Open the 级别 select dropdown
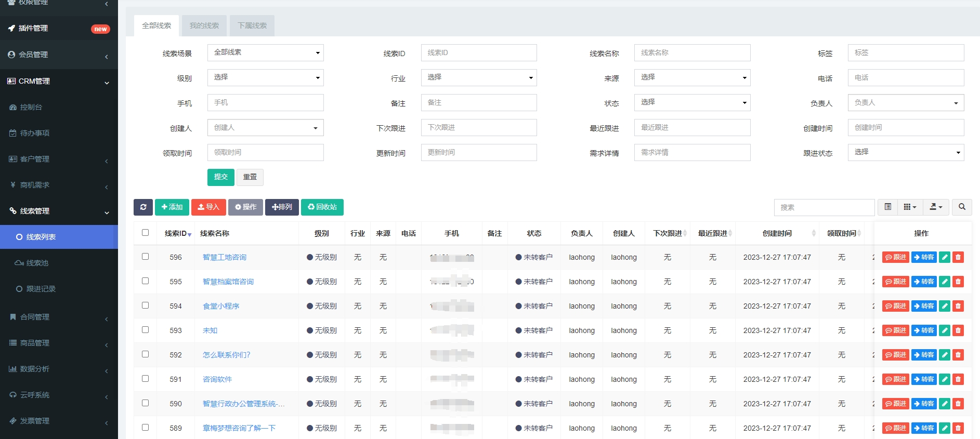This screenshot has height=439, width=980. (266, 77)
